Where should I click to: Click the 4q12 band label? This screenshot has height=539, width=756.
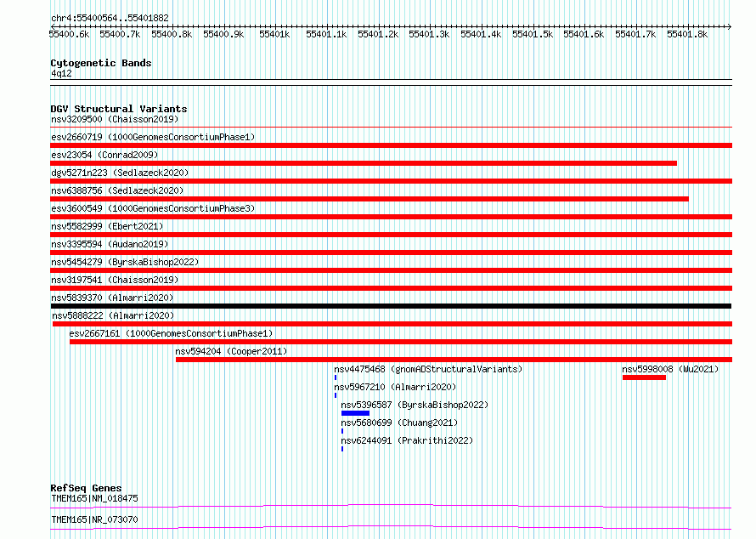(x=61, y=73)
